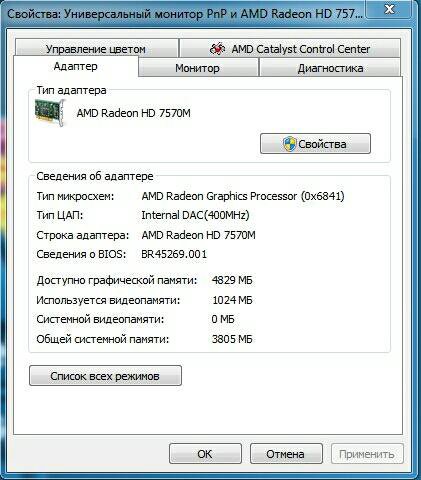The height and width of the screenshot is (480, 421).
Task: Cancel with the Отмена button
Action: tap(286, 454)
